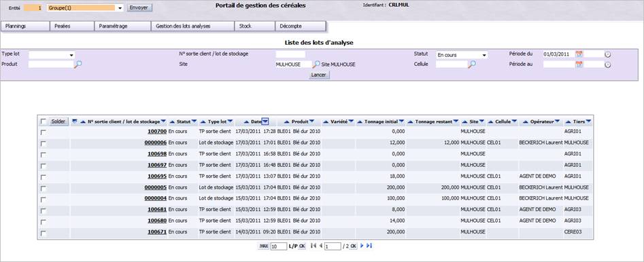
Task: Toggle the select-all checkbox in header
Action: point(44,121)
